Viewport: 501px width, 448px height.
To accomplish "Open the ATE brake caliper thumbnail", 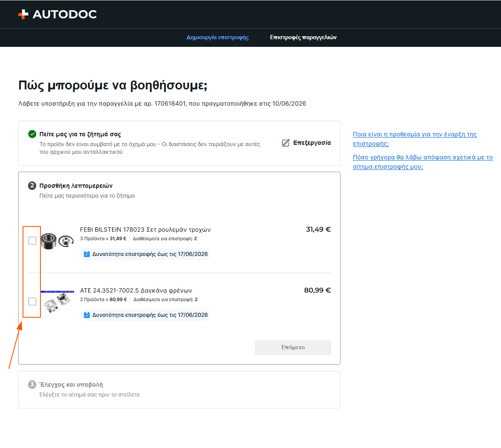I will (x=57, y=302).
